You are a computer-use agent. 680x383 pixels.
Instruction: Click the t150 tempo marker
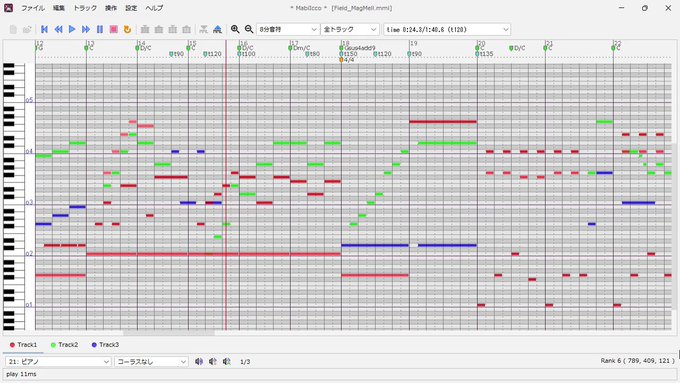(348, 54)
